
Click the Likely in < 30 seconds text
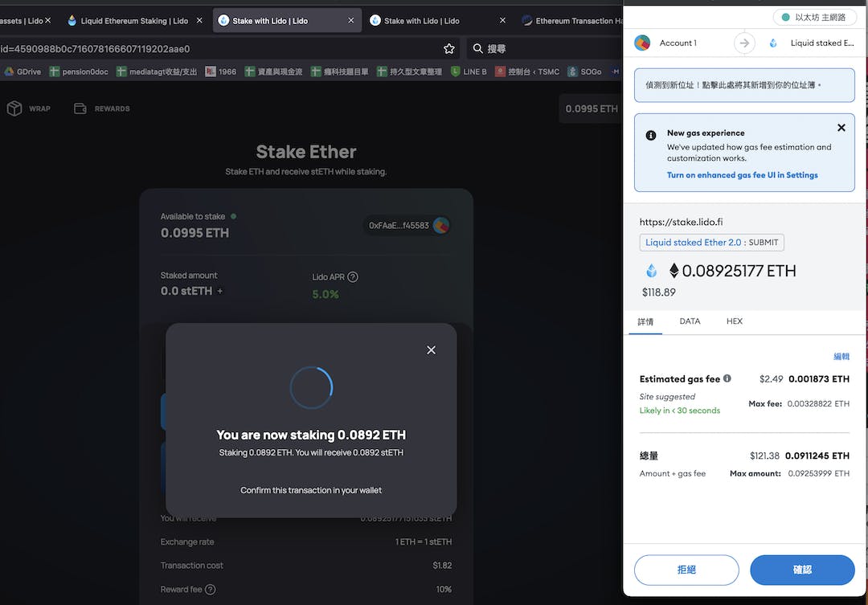tap(680, 411)
